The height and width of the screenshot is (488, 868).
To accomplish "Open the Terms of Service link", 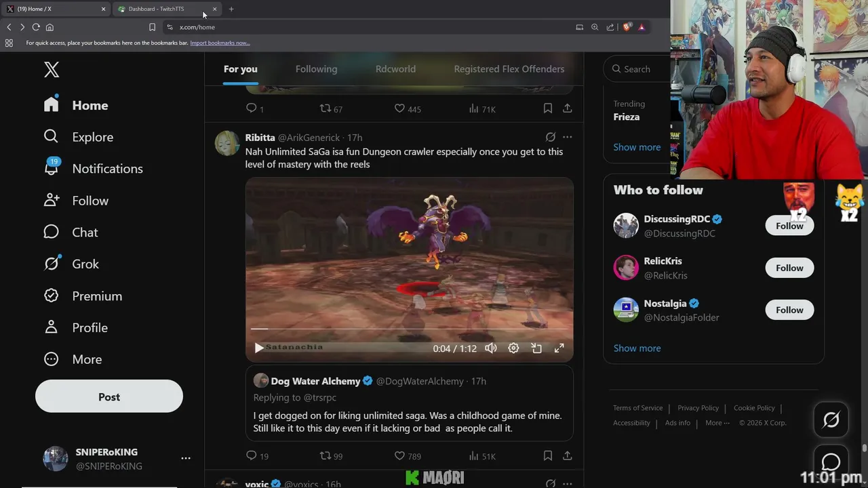I will tap(637, 408).
